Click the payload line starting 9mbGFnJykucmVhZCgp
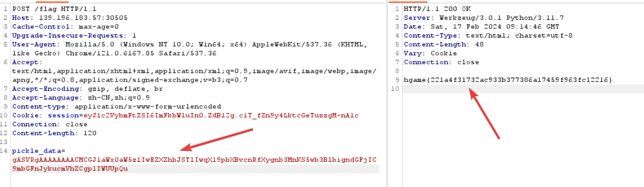Viewport: 644px width, 187px height. pyautogui.click(x=70, y=169)
